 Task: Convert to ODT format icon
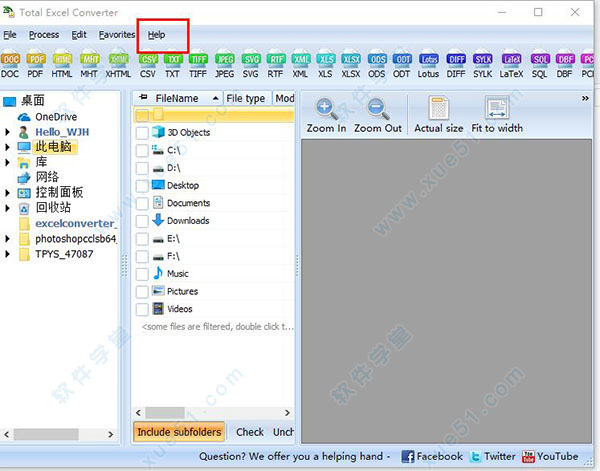point(402,65)
